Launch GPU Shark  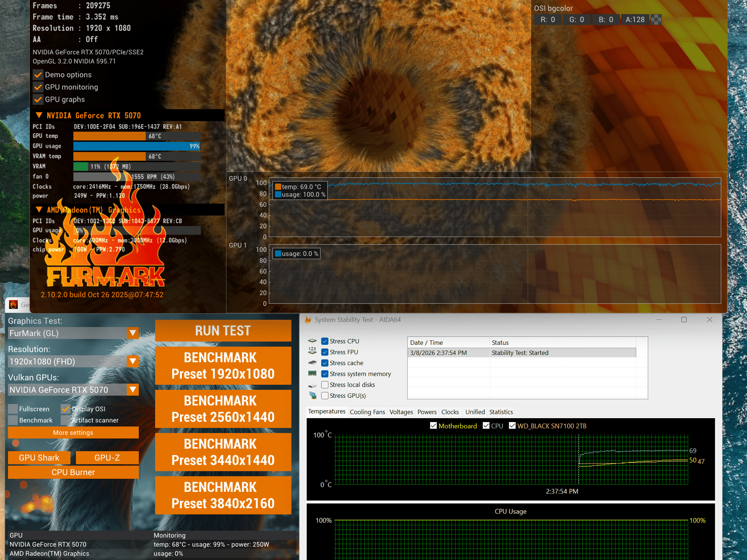39,458
